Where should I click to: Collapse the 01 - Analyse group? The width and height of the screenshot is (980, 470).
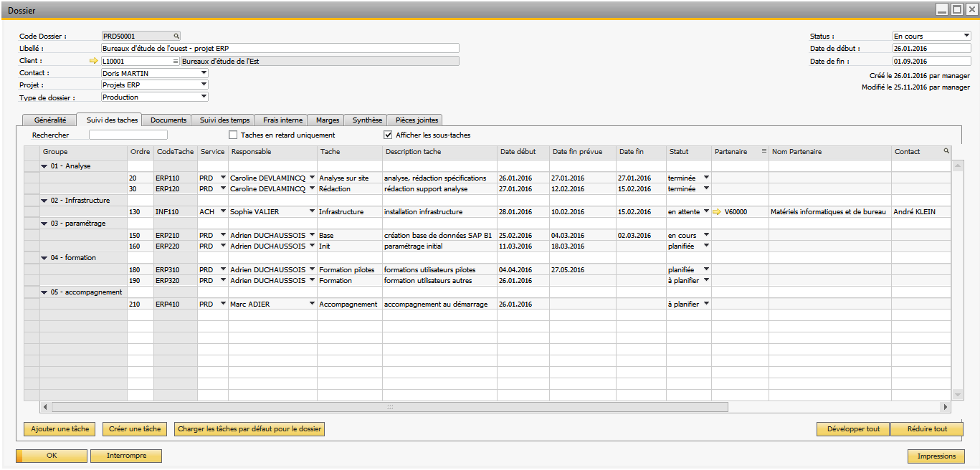[45, 166]
